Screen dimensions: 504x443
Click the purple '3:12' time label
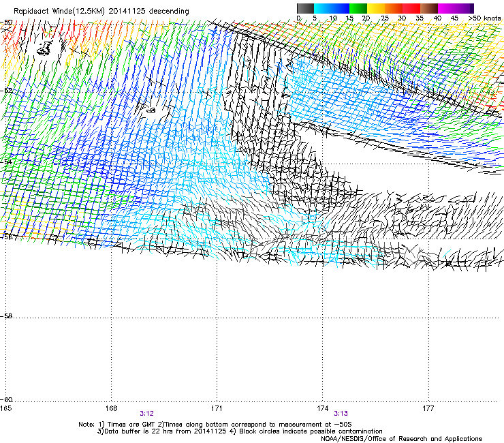pos(146,414)
